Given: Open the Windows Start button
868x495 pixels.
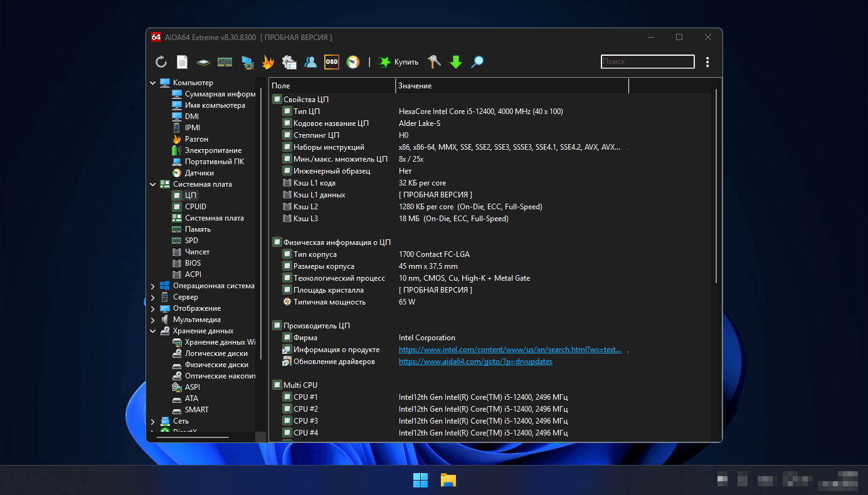Looking at the screenshot, I should 420,481.
